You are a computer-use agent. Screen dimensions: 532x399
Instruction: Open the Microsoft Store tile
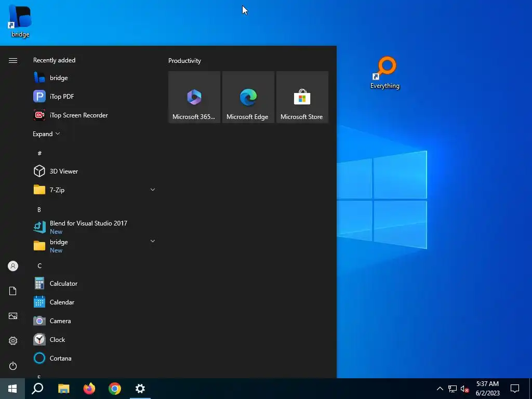click(302, 97)
